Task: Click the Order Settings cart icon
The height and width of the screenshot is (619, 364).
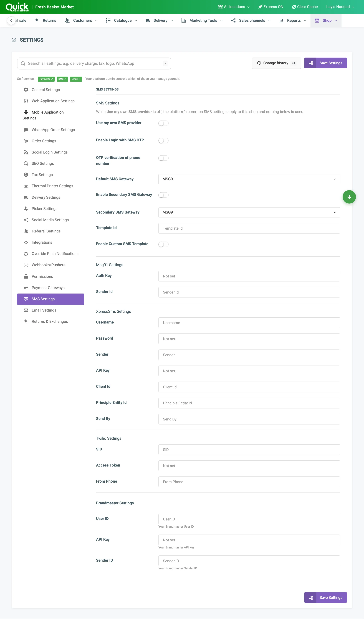Action: 26,141
